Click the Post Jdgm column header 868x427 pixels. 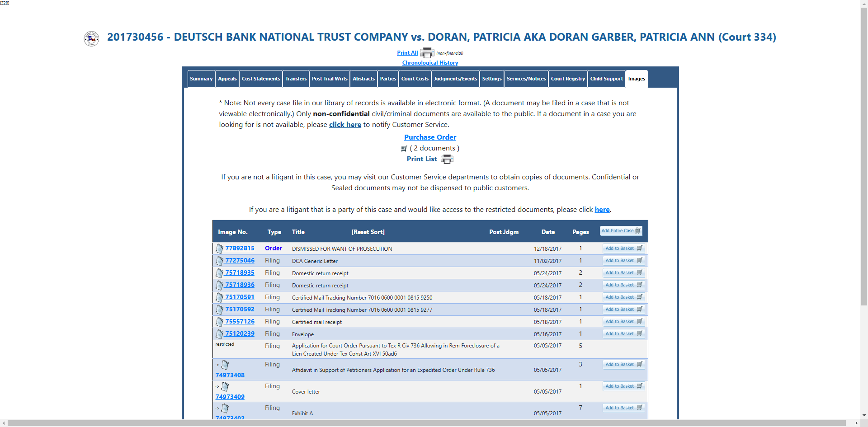tap(504, 232)
